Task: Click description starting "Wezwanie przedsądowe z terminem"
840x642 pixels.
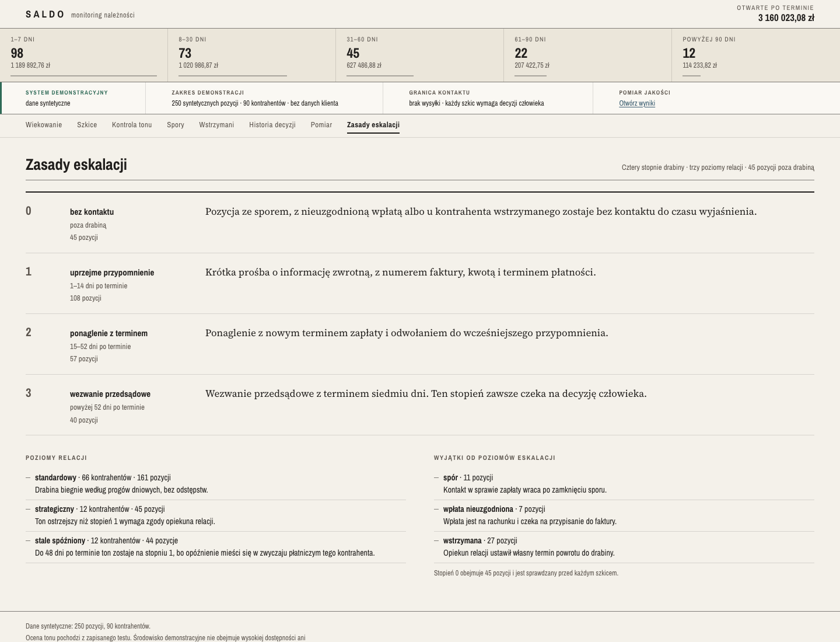Action: coord(426,393)
